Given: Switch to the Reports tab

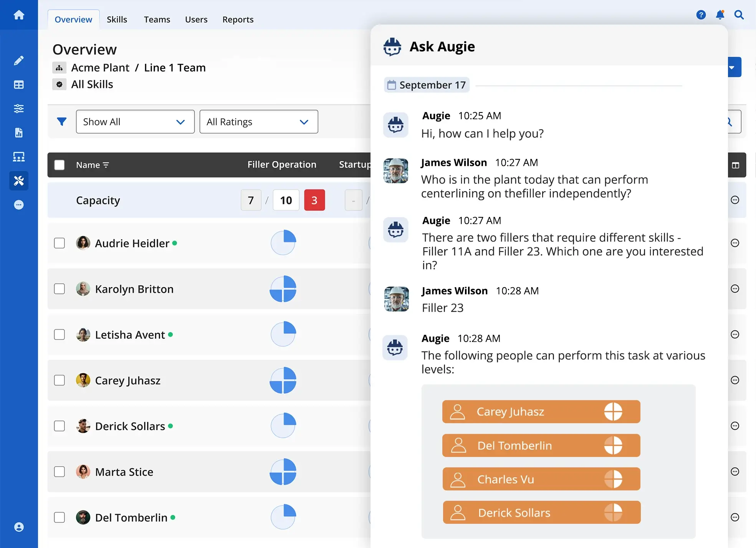Looking at the screenshot, I should click(x=238, y=19).
